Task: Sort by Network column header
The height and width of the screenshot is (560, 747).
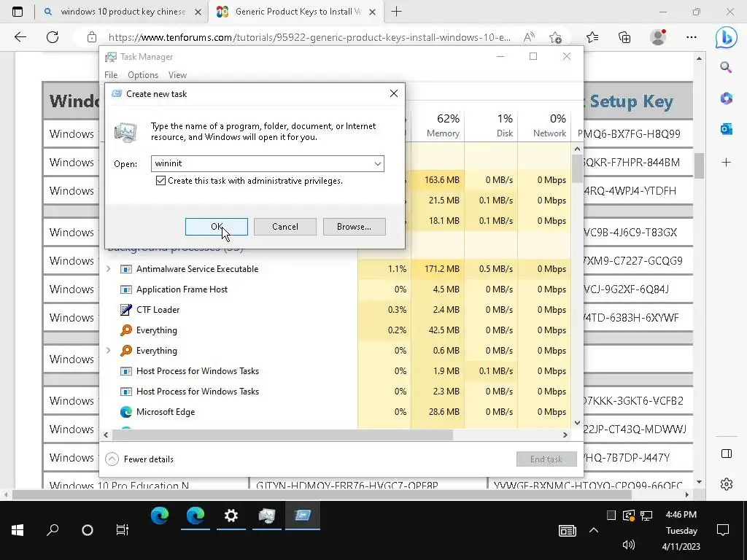Action: coord(549,125)
